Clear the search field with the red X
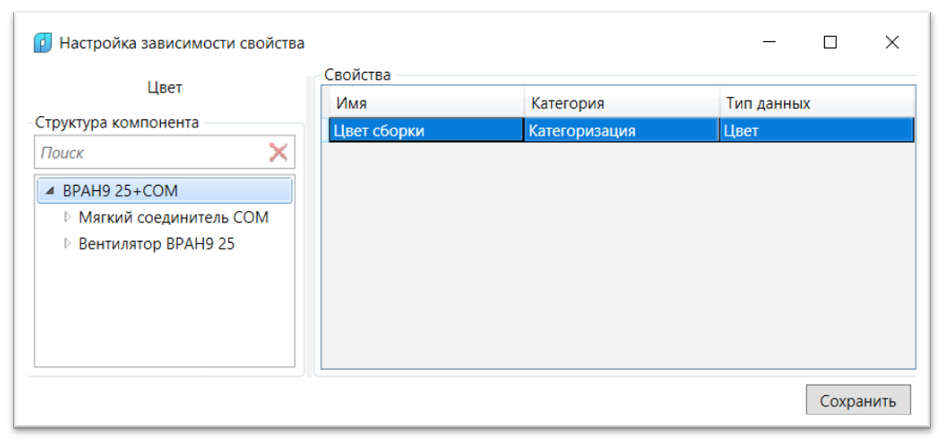The width and height of the screenshot is (946, 441). [278, 153]
